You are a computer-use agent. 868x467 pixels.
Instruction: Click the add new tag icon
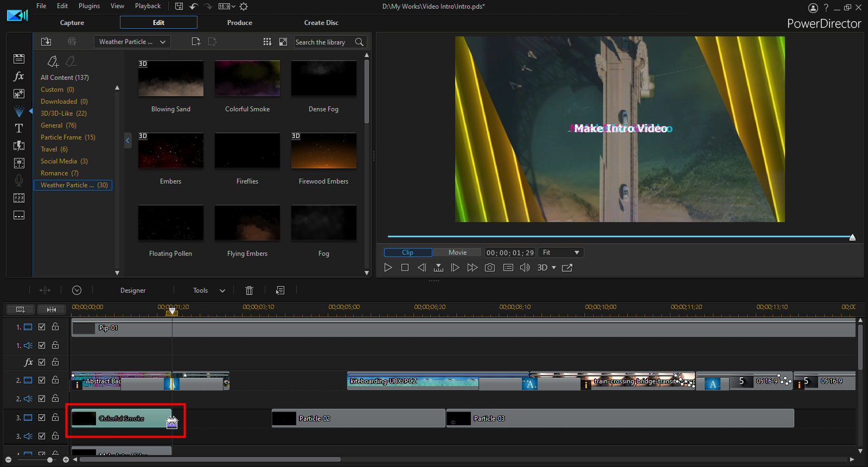pyautogui.click(x=53, y=61)
